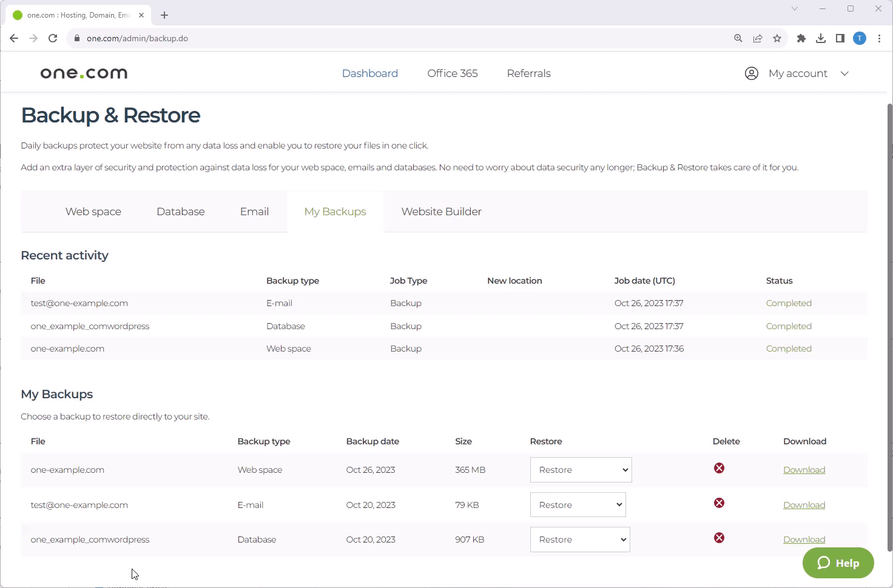
Task: Navigate to Office 365
Action: [452, 73]
